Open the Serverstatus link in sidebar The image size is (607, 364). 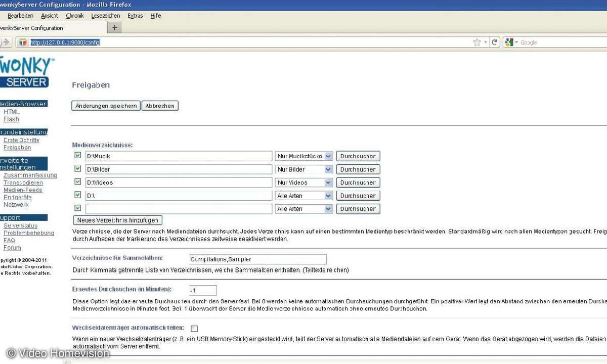tap(20, 225)
